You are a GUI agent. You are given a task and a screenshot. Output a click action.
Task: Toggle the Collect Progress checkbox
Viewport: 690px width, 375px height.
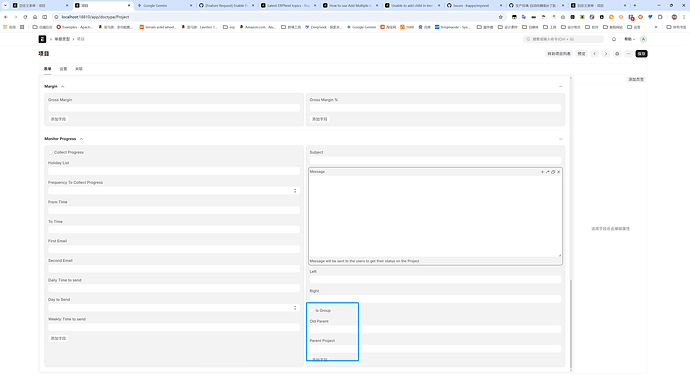click(x=51, y=152)
